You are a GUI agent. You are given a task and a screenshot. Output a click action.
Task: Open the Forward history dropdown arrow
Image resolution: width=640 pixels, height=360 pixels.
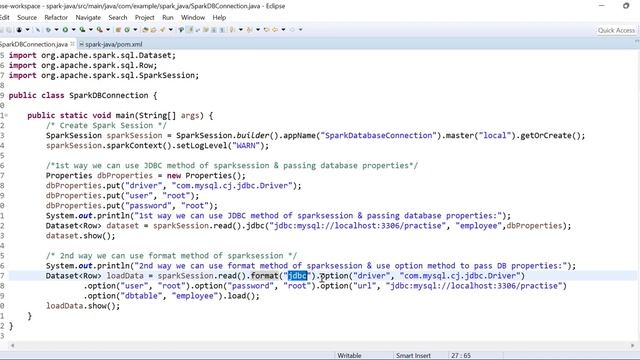pyautogui.click(x=300, y=29)
